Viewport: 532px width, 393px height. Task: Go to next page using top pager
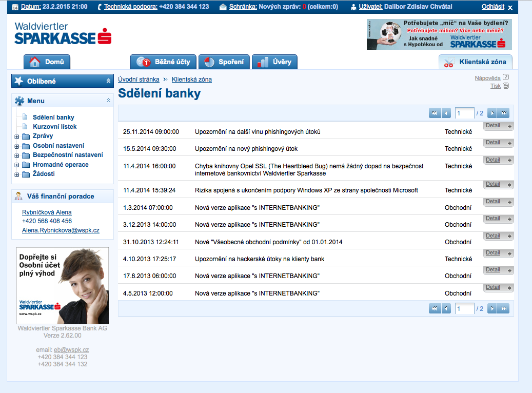coord(492,113)
